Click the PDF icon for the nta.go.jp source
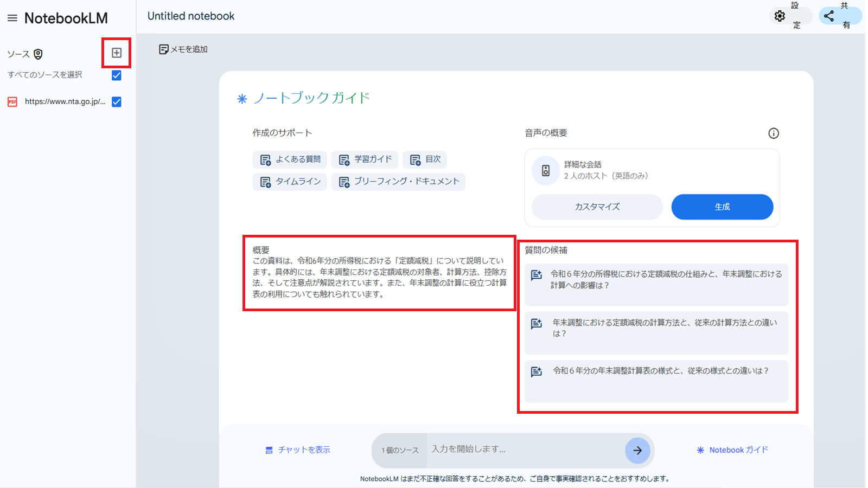Screen dimensions: 868x488 [x=12, y=102]
